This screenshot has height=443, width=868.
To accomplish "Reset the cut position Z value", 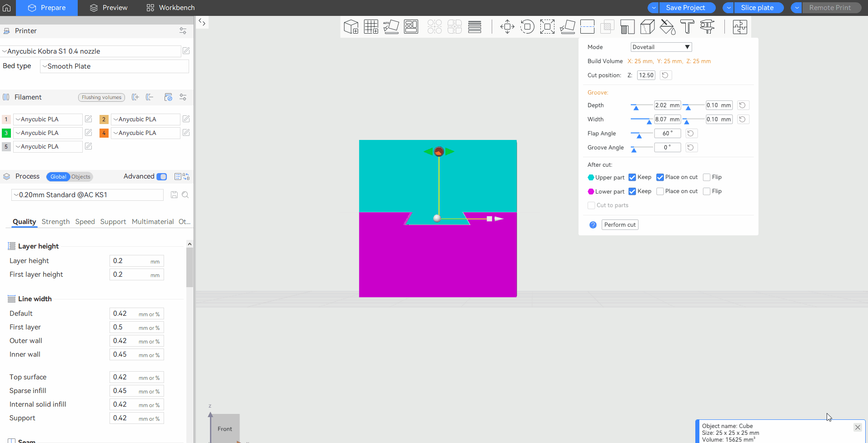I will click(x=665, y=75).
